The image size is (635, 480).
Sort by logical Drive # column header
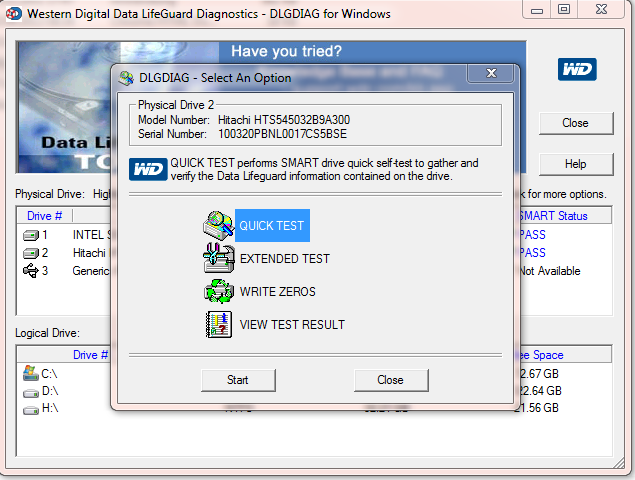(x=90, y=355)
